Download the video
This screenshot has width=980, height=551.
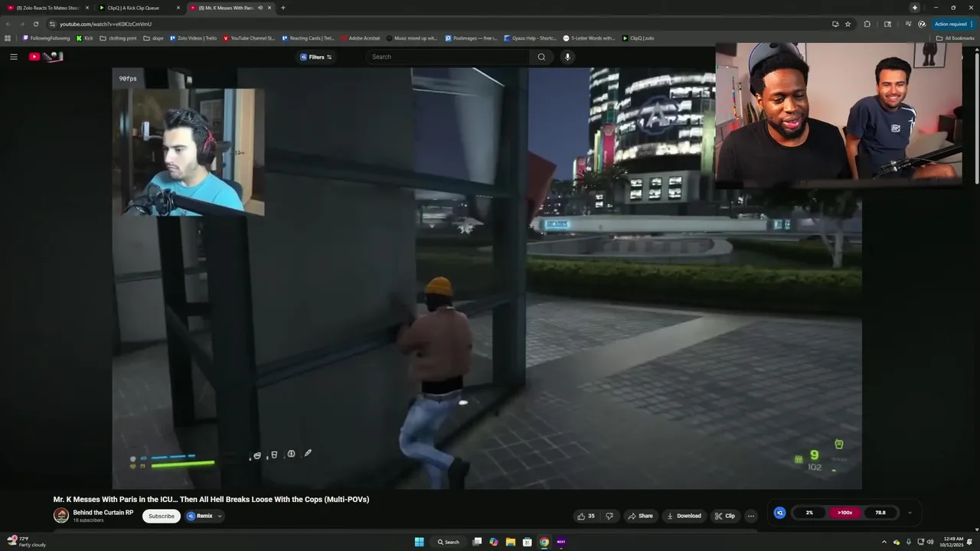coord(684,516)
